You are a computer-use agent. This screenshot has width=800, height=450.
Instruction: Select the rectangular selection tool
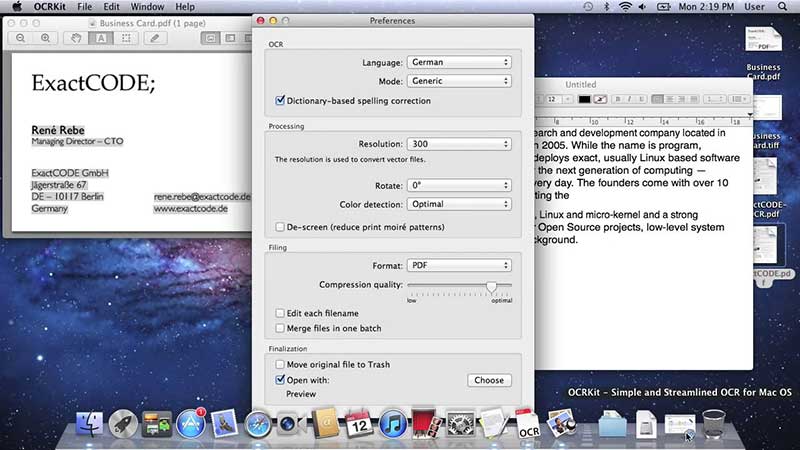pyautogui.click(x=126, y=38)
